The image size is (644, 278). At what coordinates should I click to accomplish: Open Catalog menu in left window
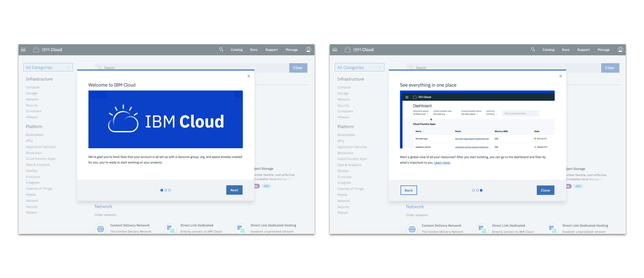click(237, 50)
